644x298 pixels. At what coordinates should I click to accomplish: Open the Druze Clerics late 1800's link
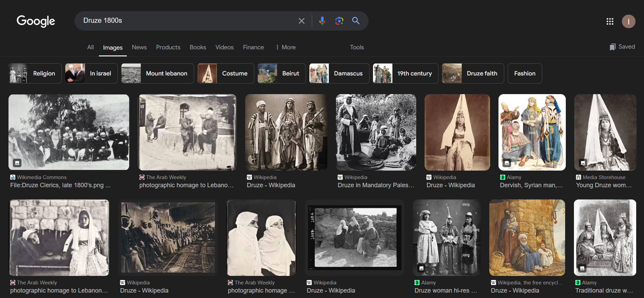tap(60, 185)
